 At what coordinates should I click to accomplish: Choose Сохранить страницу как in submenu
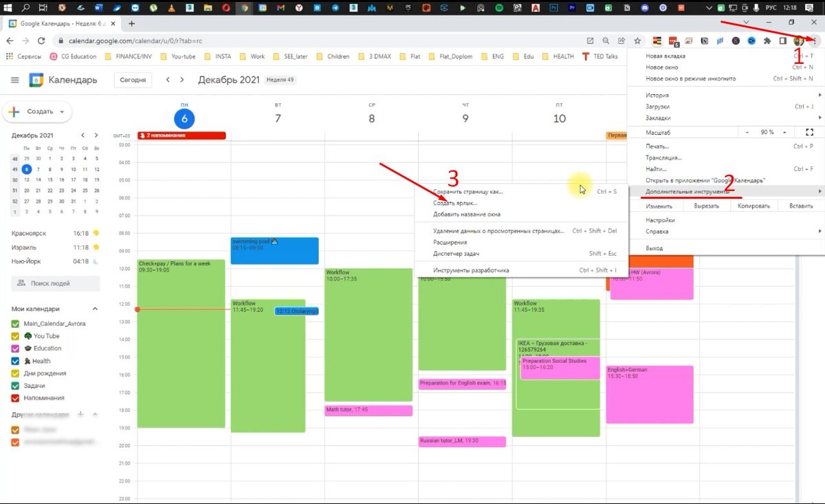tap(521, 192)
